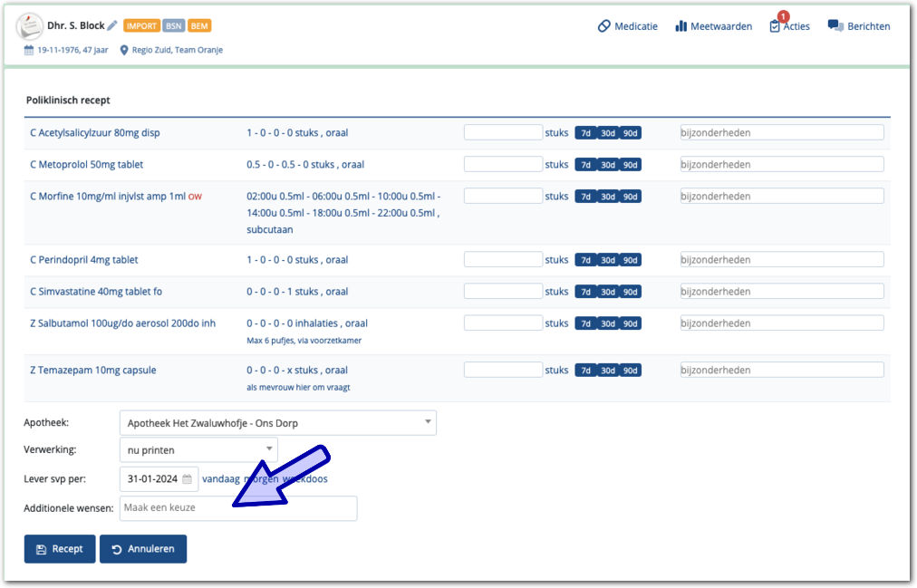Screen dimensions: 917x588
Task: Click the vandaag date shortcut link
Action: 221,479
